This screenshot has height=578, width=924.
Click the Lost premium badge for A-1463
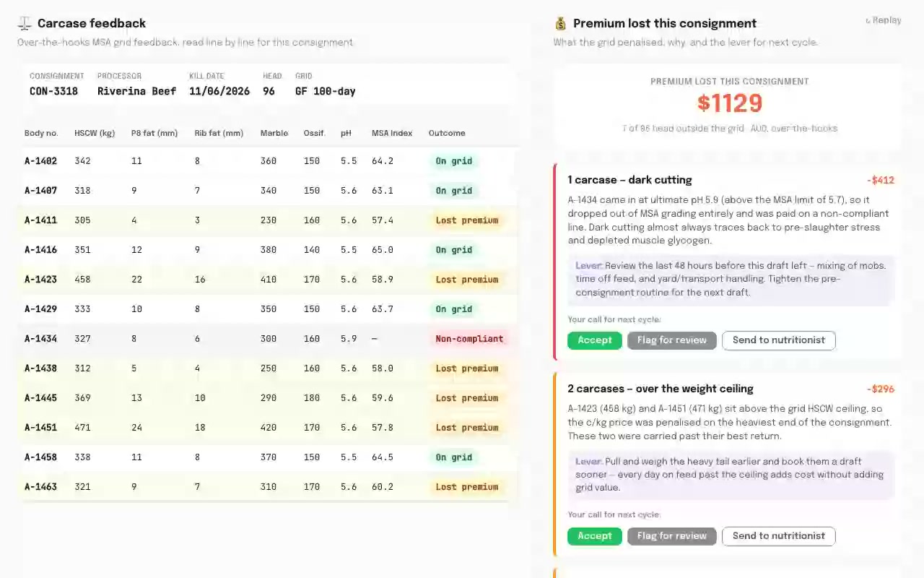pos(467,487)
